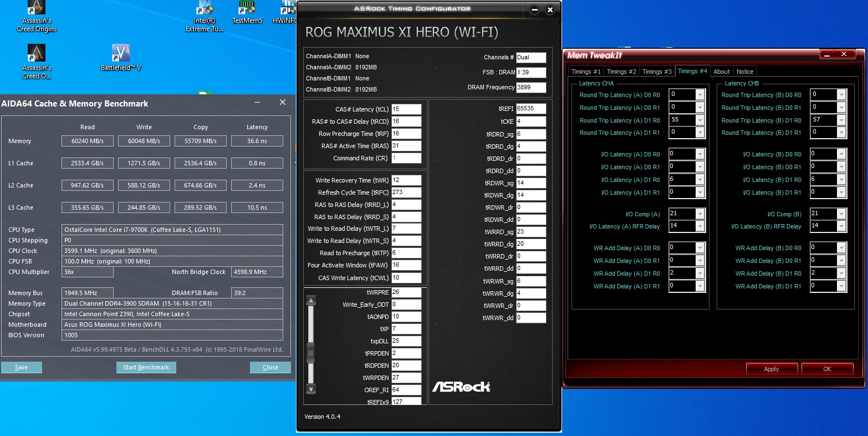Click the Four Activate Window (tFAW) field
This screenshot has height=436, width=868.
(x=406, y=265)
